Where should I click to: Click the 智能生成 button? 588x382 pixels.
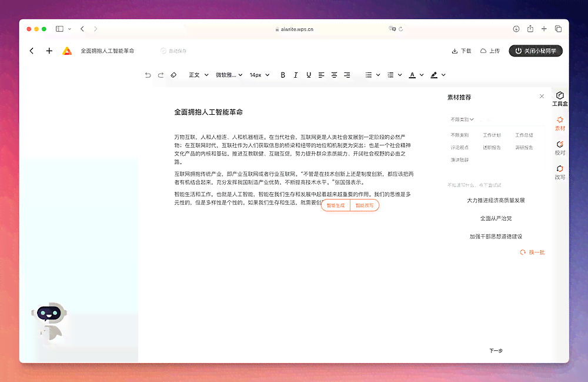pyautogui.click(x=336, y=205)
